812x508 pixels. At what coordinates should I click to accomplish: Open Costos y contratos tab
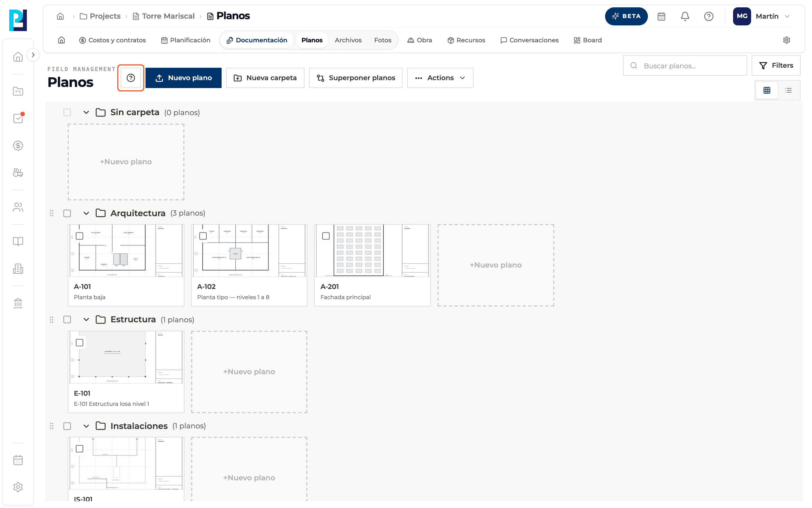click(112, 40)
